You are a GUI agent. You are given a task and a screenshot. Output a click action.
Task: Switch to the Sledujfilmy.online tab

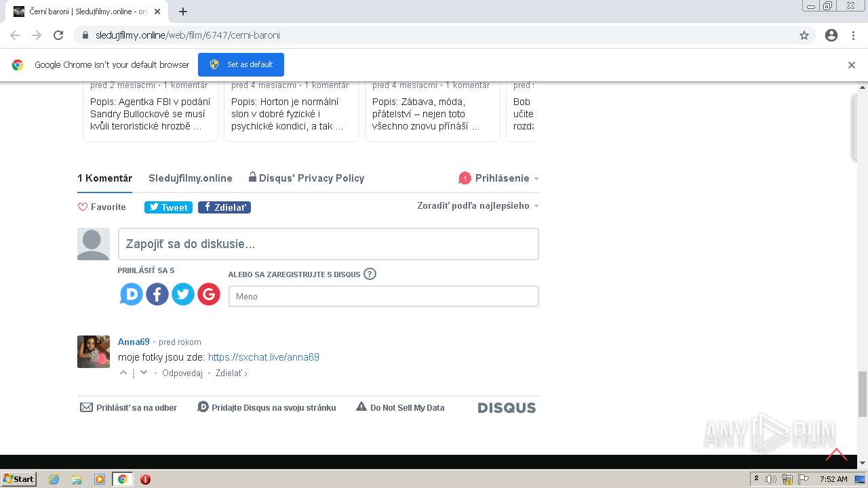click(x=191, y=178)
